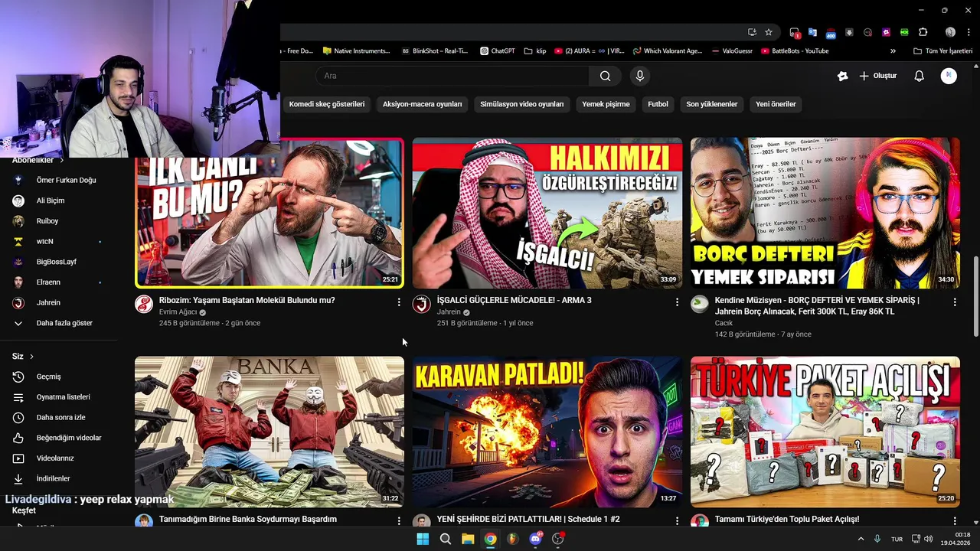Focus the Ara search field
Viewport: 980px width, 551px height.
[452, 76]
